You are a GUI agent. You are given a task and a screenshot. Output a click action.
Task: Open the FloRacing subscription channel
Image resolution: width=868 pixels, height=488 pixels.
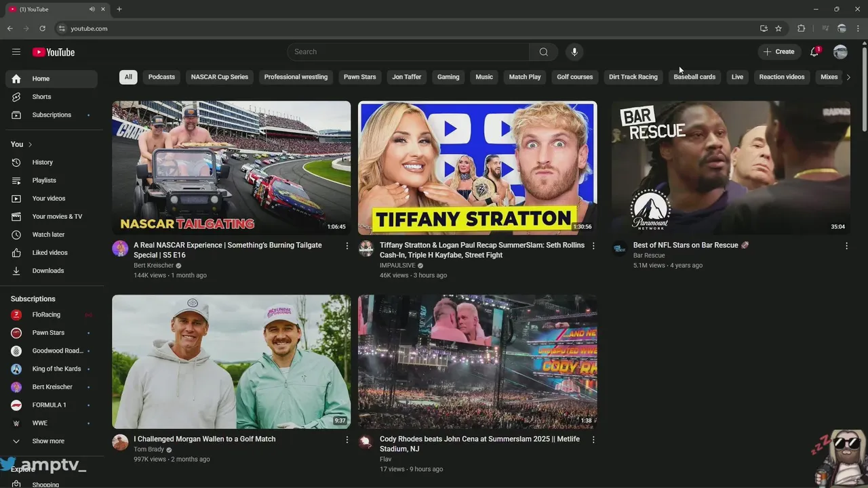(x=52, y=315)
